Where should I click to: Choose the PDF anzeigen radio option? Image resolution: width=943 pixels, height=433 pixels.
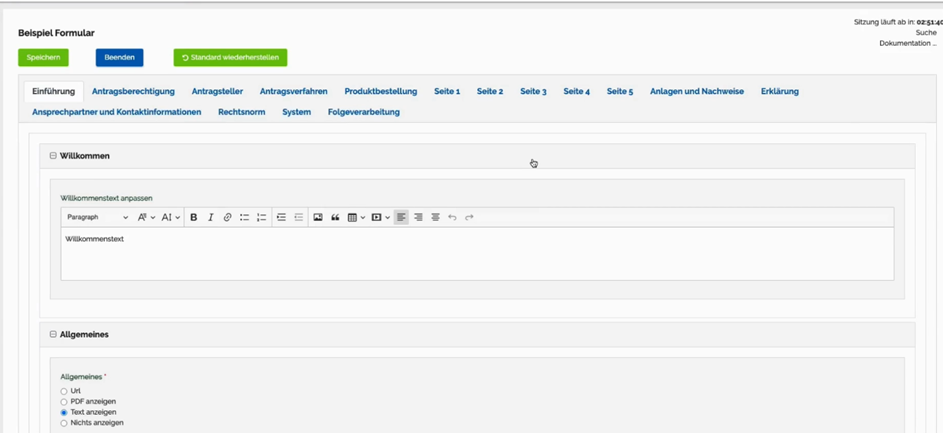pyautogui.click(x=64, y=402)
